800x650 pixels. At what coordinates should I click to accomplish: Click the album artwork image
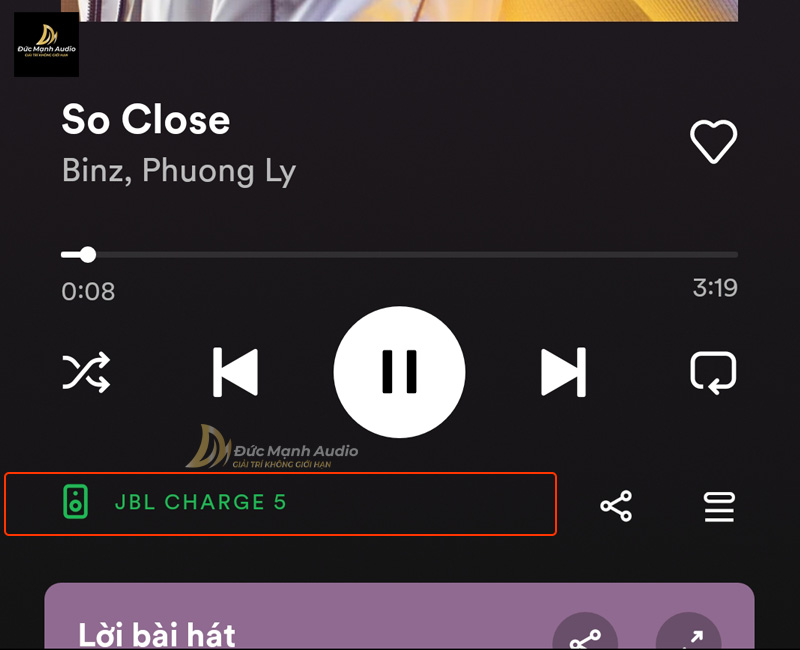399,10
